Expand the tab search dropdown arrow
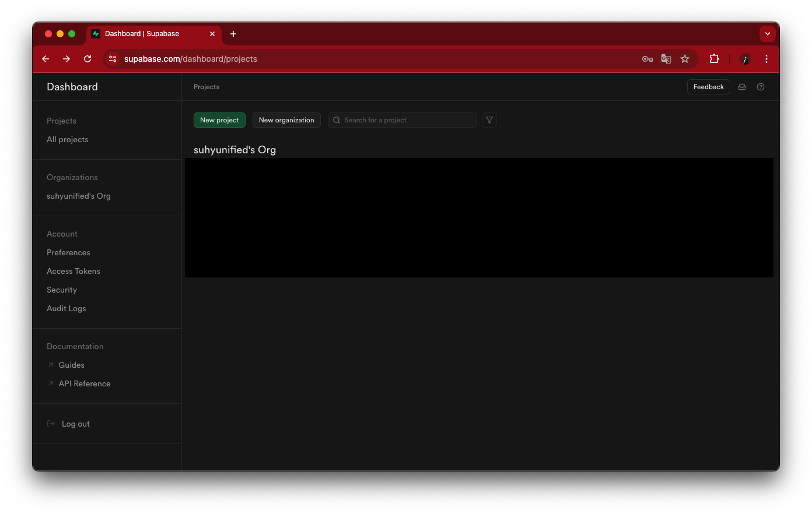Image resolution: width=812 pixels, height=514 pixels. tap(768, 34)
